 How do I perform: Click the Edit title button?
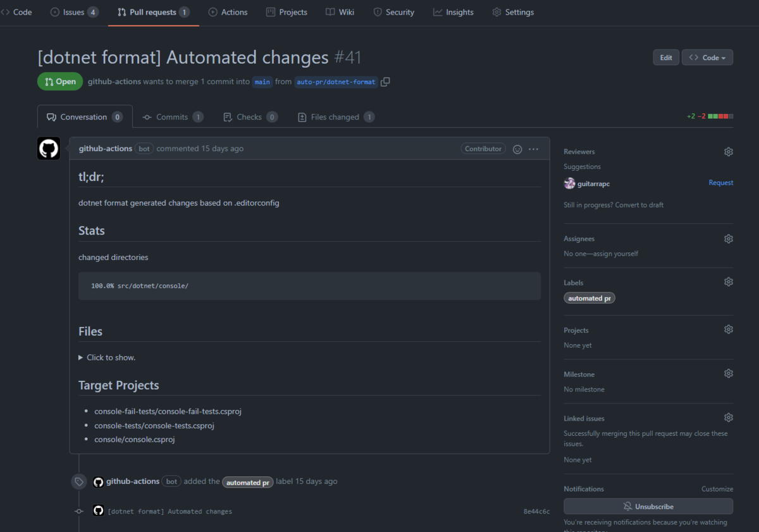(x=666, y=58)
